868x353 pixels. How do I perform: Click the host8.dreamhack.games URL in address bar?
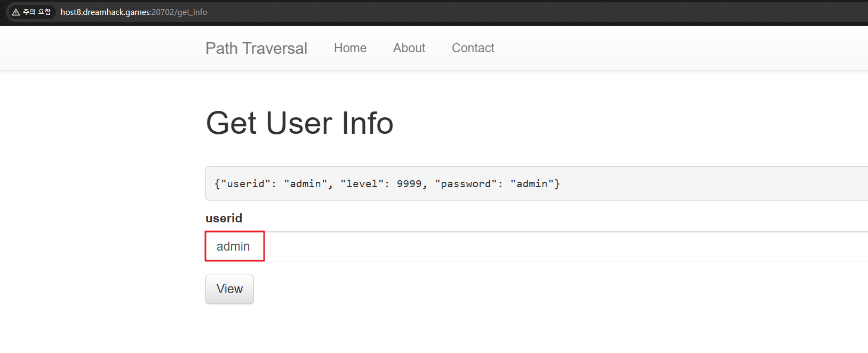(105, 12)
